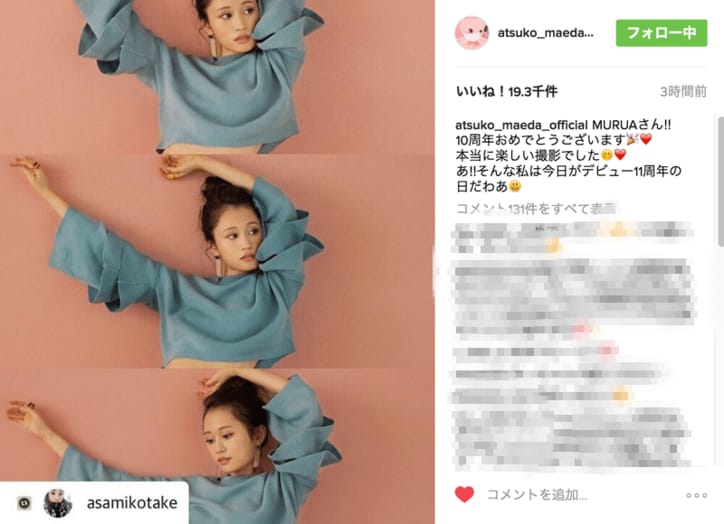Click the bottom photo of the collage
The width and height of the screenshot is (724, 524).
coord(217,446)
